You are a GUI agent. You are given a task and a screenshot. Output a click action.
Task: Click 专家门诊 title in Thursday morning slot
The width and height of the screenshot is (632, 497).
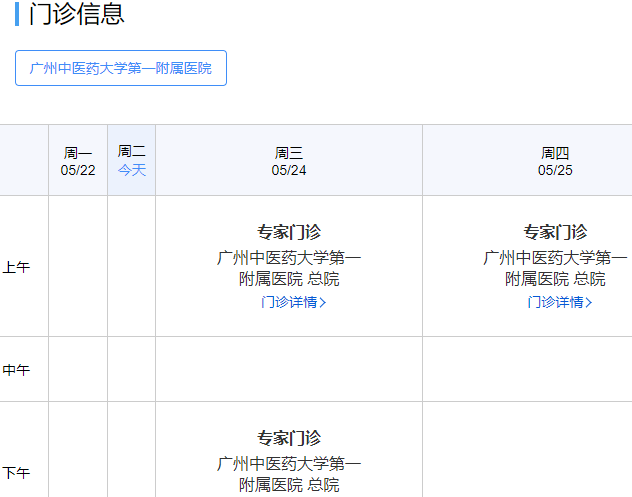click(x=555, y=232)
